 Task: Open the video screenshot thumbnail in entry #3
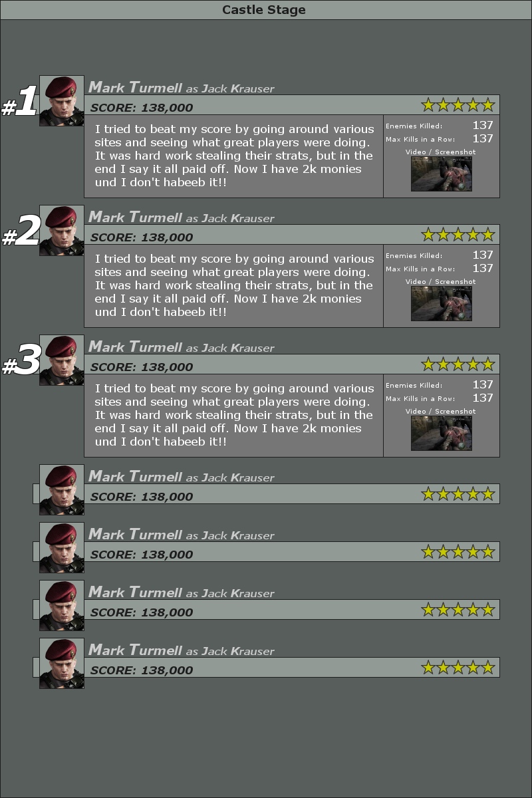(442, 434)
